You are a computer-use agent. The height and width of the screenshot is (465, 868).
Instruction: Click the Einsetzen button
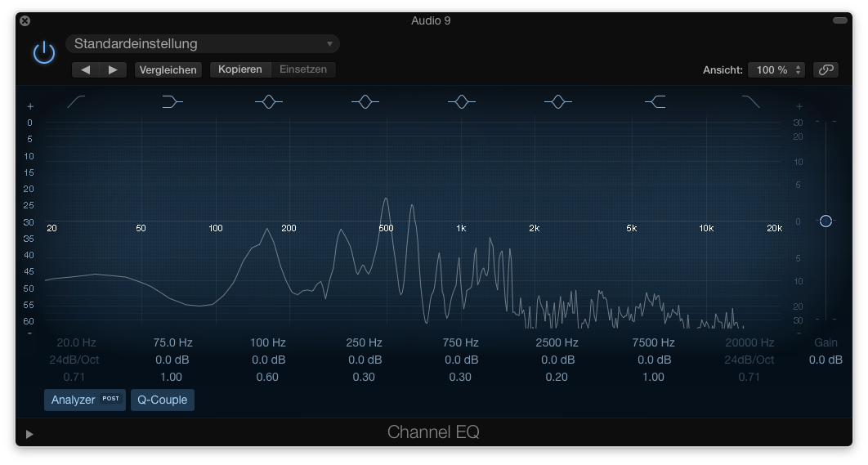(x=302, y=69)
